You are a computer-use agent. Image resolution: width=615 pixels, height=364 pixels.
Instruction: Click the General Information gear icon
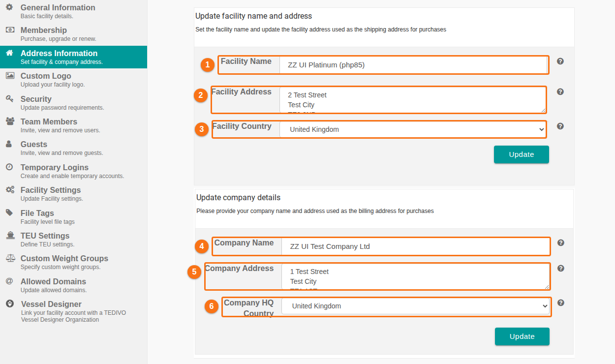(9, 7)
